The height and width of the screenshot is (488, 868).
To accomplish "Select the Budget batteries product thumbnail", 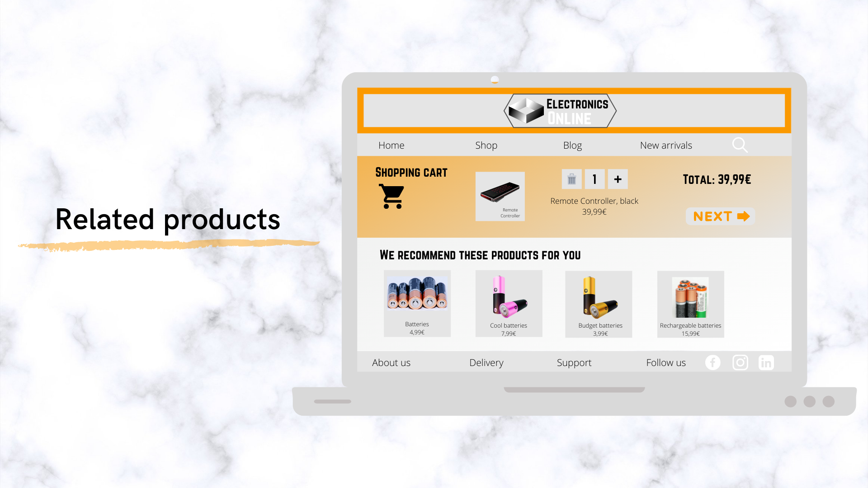I will click(x=599, y=304).
